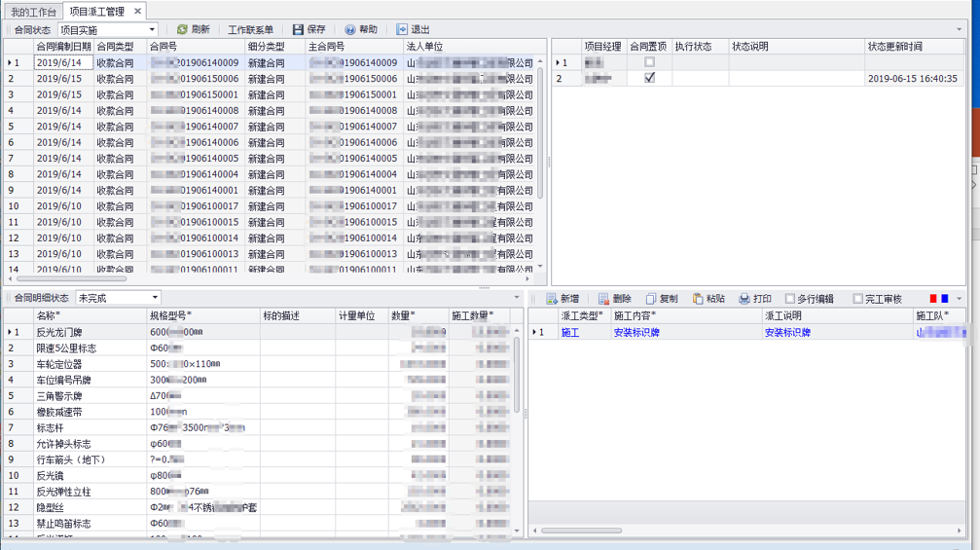Click the 复制 copy icon
Viewport: 980px width, 550px height.
[x=651, y=299]
